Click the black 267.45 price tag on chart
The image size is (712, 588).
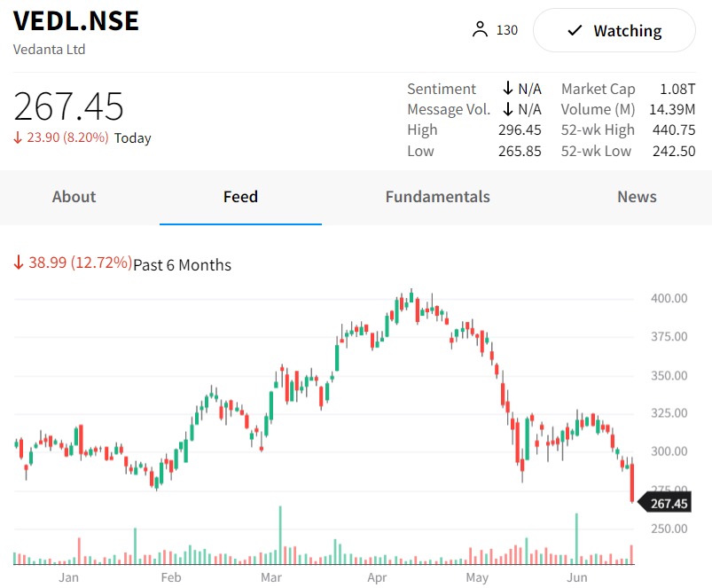[668, 504]
